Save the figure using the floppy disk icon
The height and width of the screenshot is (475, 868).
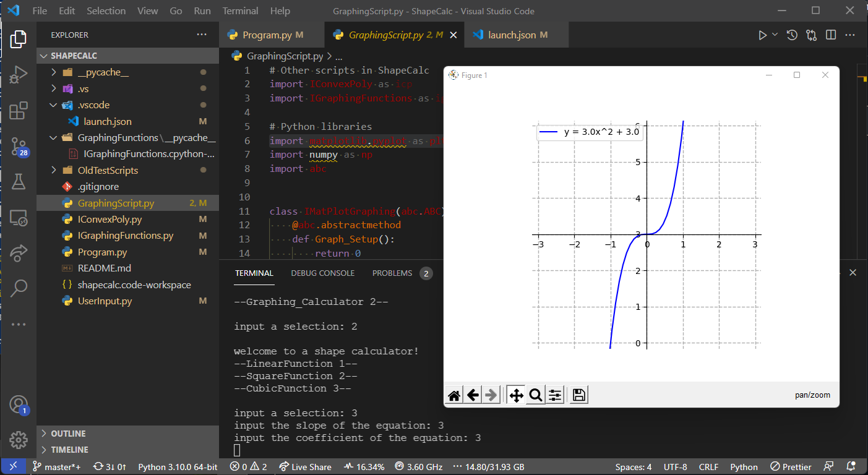(x=578, y=395)
